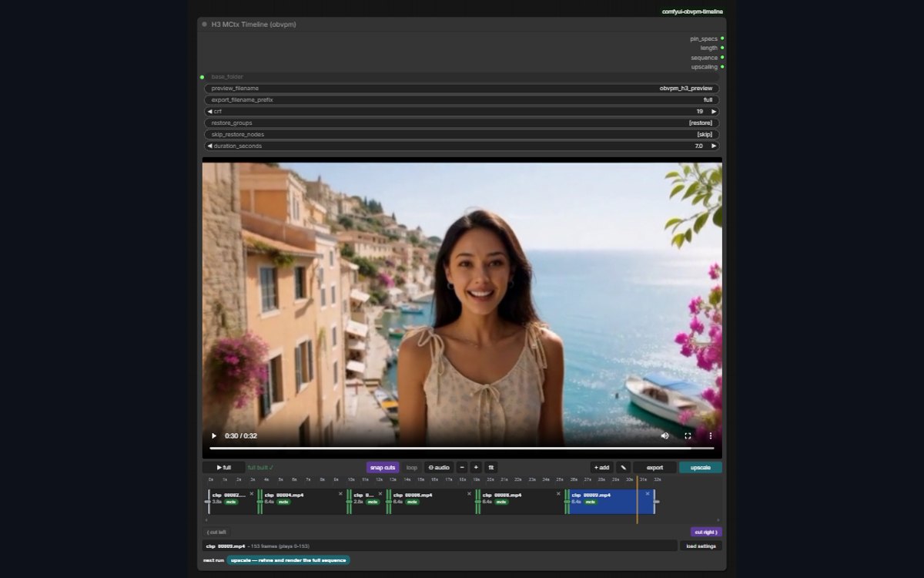
Task: Remove clip 00006.mp4 from timeline
Action: pyautogui.click(x=469, y=494)
